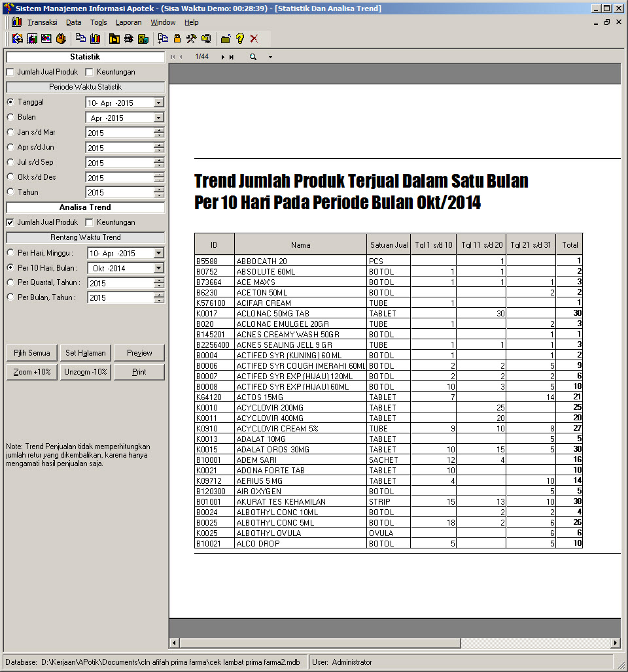Open the Laporan menu
Screen dimensions: 628x672
click(x=128, y=22)
